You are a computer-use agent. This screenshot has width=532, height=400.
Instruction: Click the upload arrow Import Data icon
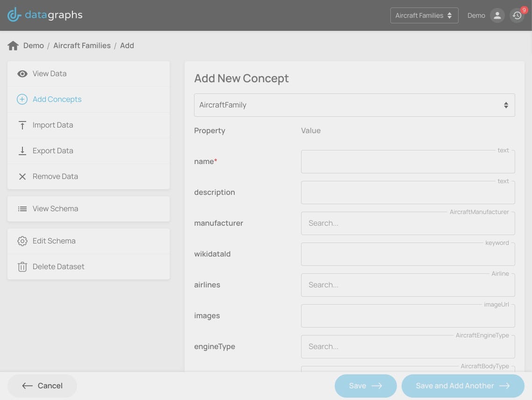point(22,125)
